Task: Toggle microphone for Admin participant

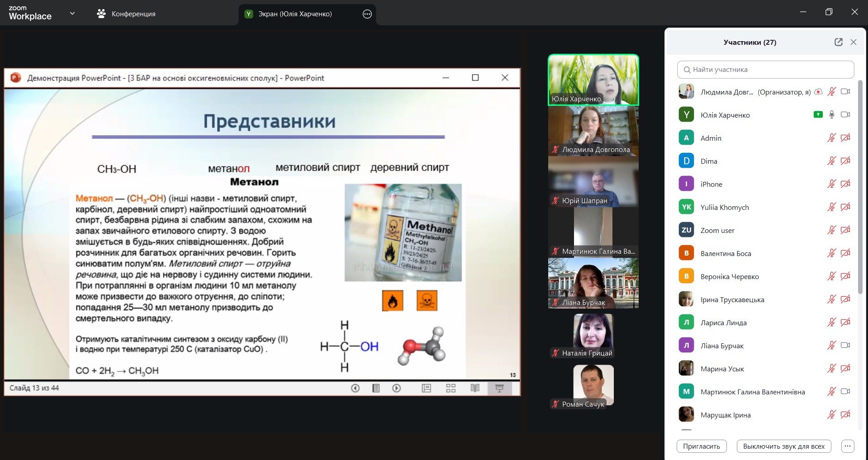Action: (x=831, y=138)
